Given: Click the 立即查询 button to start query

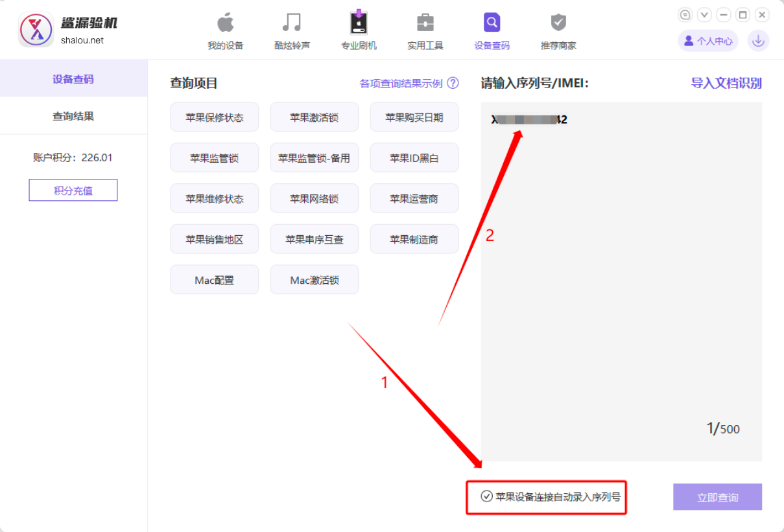Looking at the screenshot, I should tap(717, 496).
